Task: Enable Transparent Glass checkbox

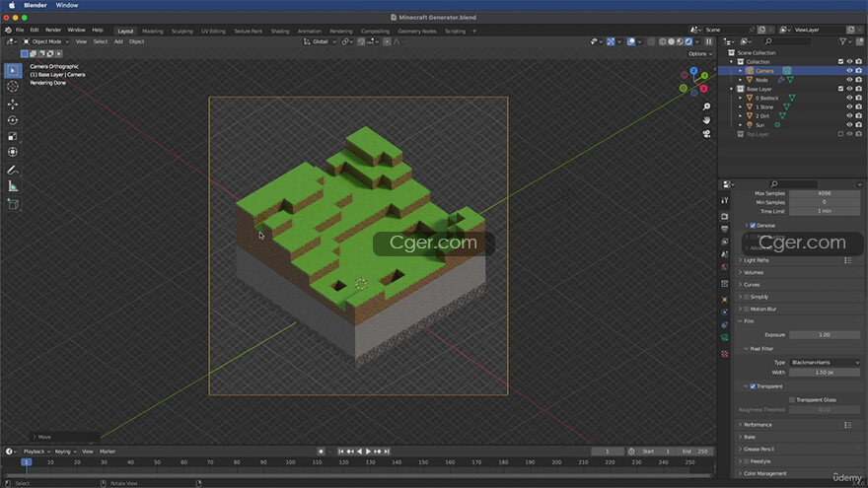Action: 792,399
